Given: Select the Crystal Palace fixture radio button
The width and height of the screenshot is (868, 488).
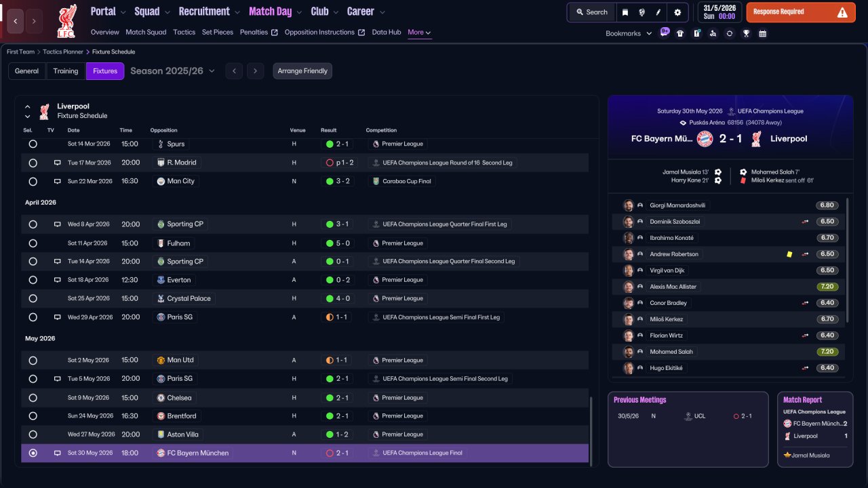Looking at the screenshot, I should click(33, 298).
